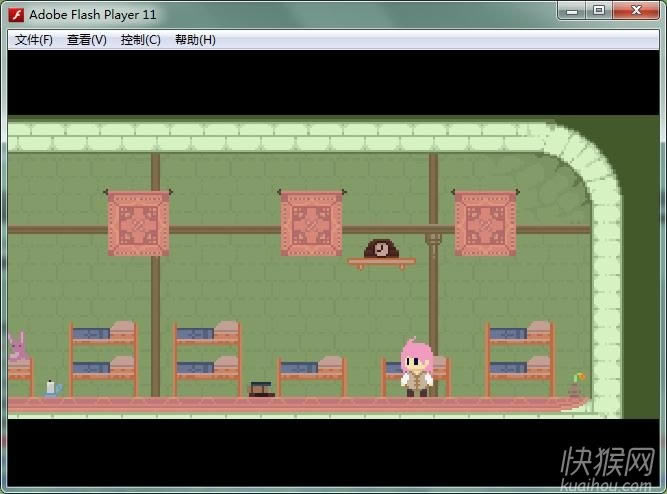Pick the potted flower on the floor
Screen dimensions: 667x494
[x=577, y=386]
